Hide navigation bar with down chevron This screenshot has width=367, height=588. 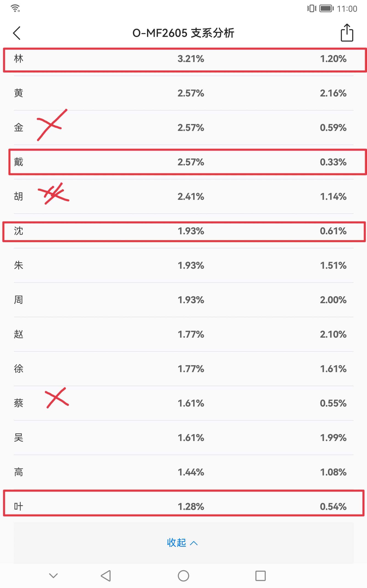tap(53, 575)
